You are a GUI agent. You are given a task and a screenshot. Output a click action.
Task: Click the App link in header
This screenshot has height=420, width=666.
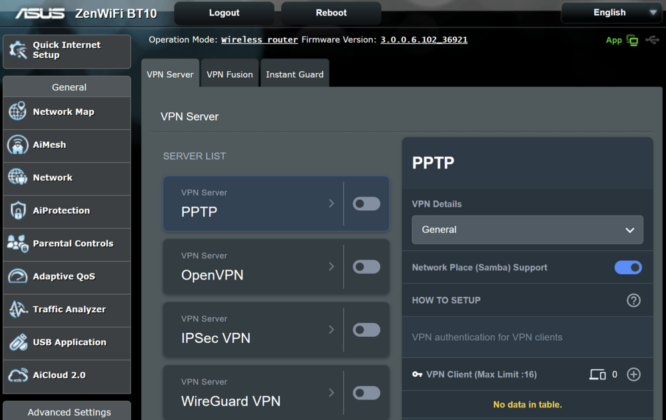click(x=614, y=40)
